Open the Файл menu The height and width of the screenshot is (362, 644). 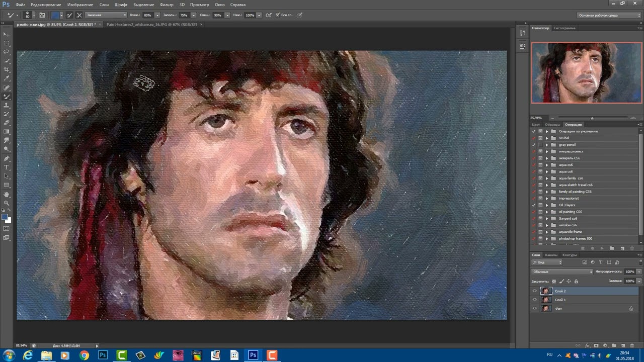point(20,5)
